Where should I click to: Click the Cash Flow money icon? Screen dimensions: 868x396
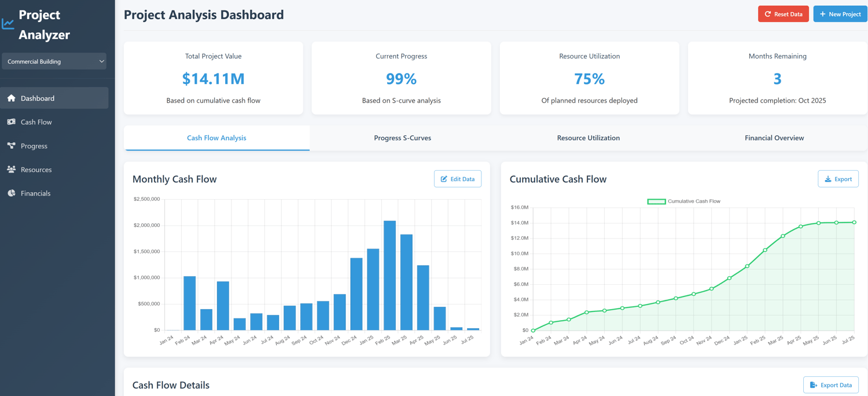pos(11,122)
